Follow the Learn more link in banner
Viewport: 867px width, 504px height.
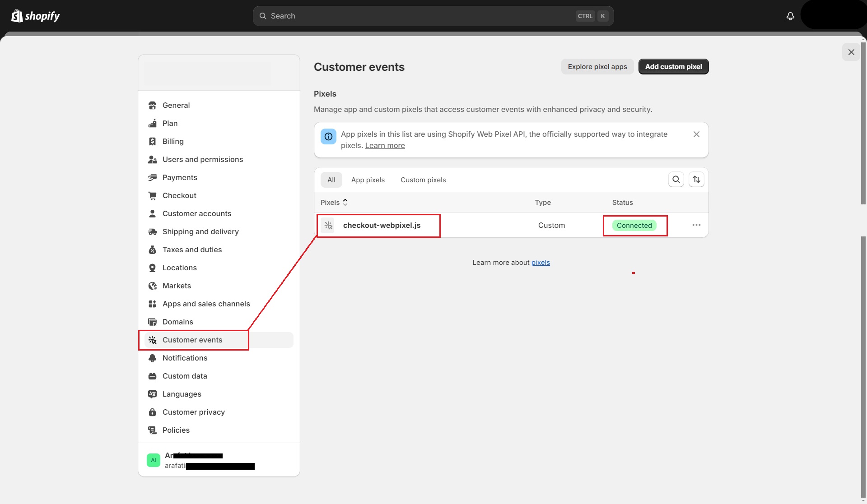[x=385, y=145]
